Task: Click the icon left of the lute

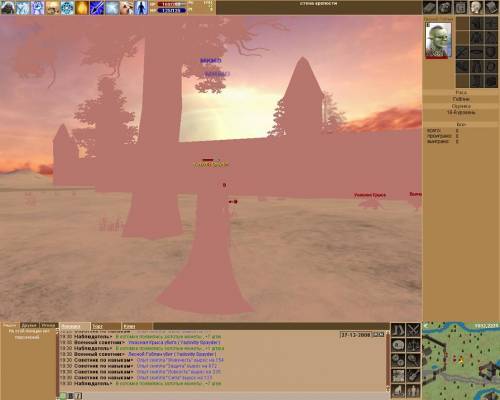Action: point(398,376)
